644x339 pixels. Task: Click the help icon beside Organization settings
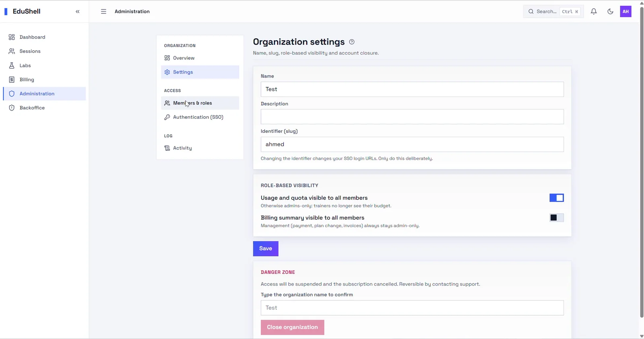click(352, 42)
